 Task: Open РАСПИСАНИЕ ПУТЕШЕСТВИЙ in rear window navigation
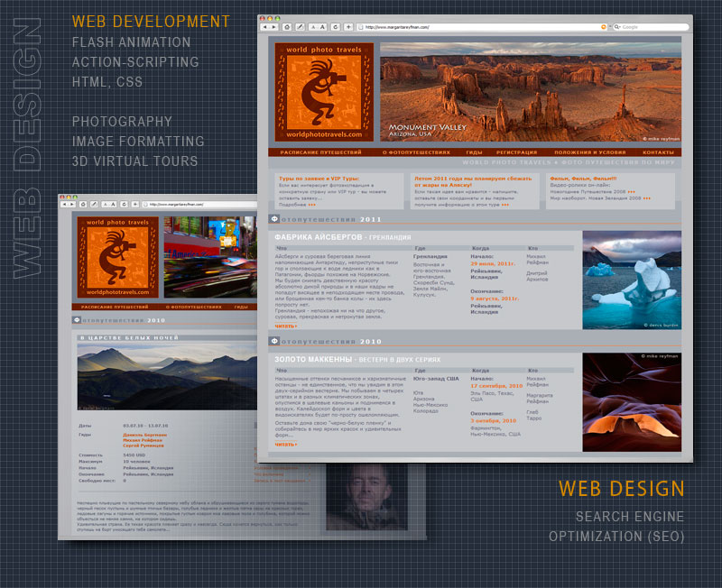tap(115, 307)
